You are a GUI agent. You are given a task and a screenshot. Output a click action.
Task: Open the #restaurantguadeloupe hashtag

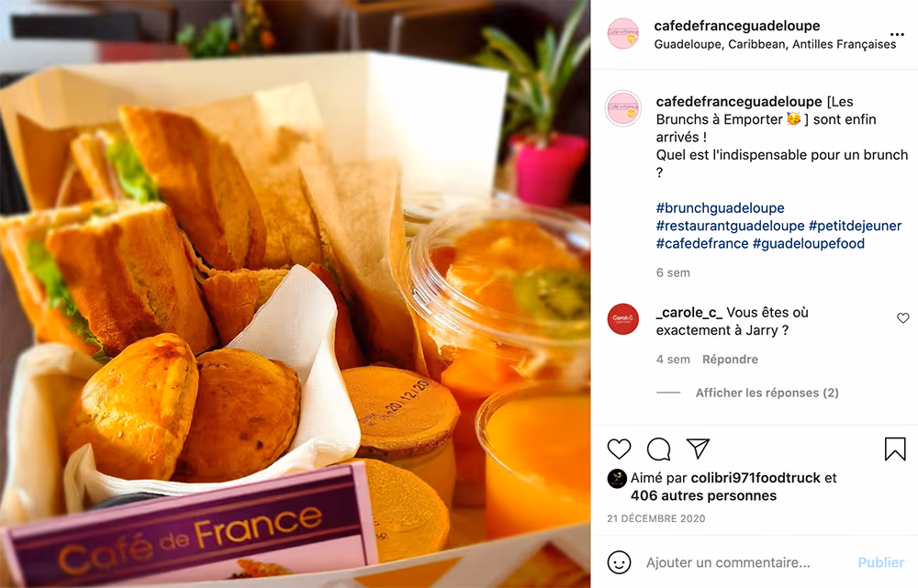pyautogui.click(x=730, y=226)
